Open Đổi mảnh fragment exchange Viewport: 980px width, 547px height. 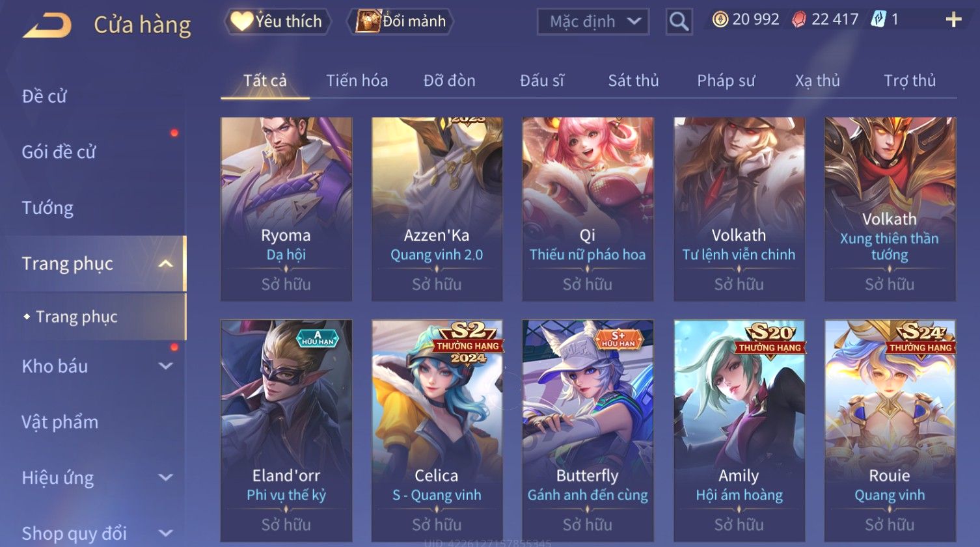(401, 21)
